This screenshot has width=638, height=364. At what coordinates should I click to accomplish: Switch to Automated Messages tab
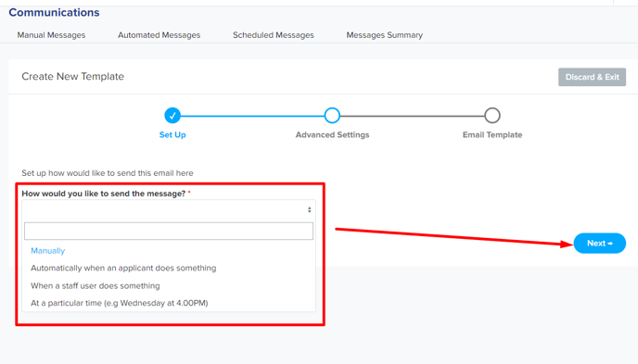[159, 35]
